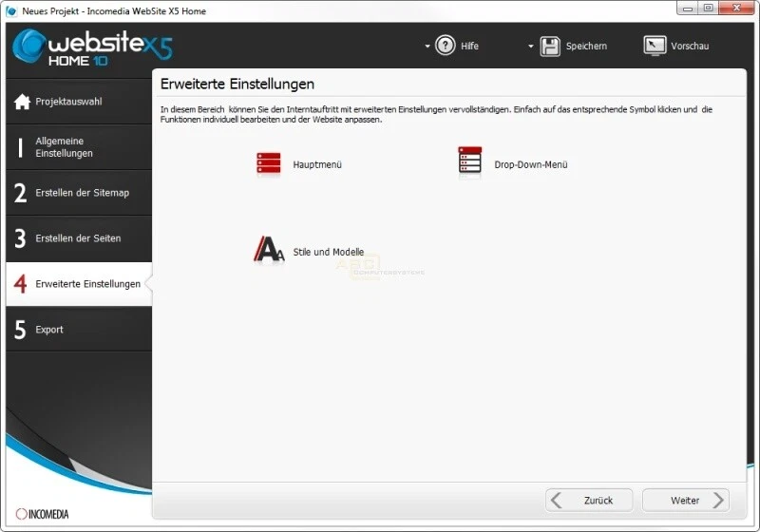Minimize the WebSite X5 window

(x=687, y=8)
